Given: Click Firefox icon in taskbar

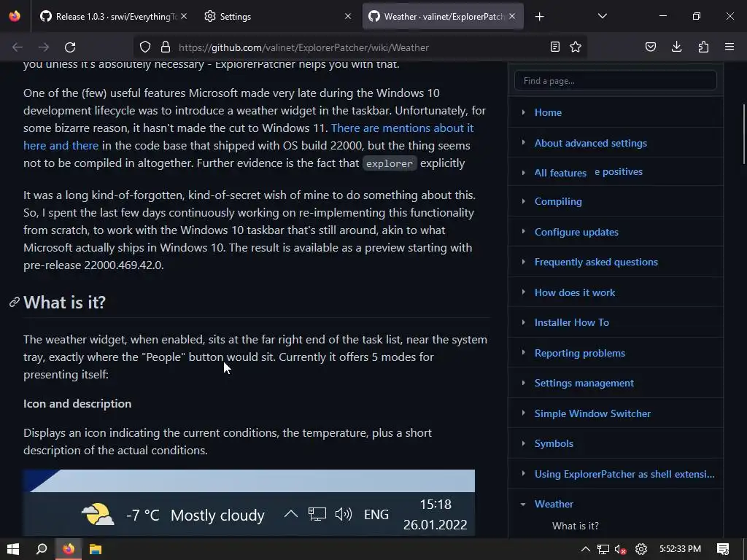Looking at the screenshot, I should (x=69, y=549).
